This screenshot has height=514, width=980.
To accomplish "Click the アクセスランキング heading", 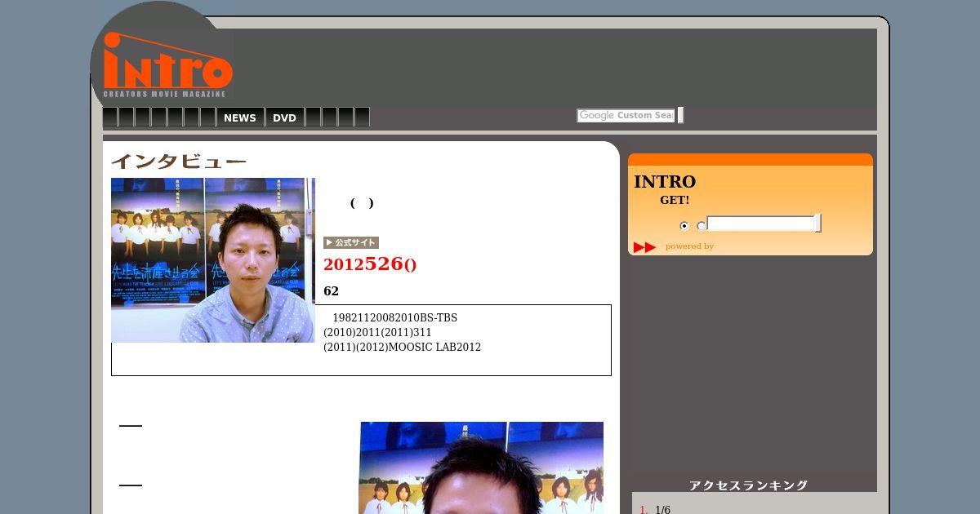I will [749, 485].
